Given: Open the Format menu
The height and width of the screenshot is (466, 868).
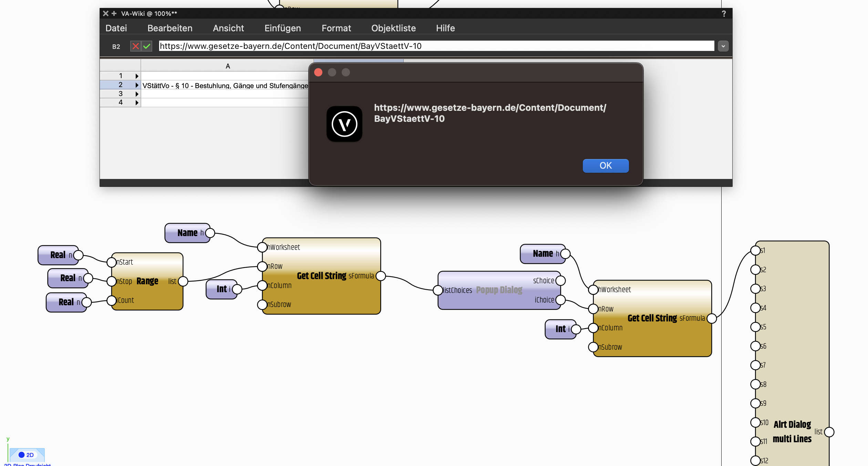Looking at the screenshot, I should click(x=336, y=28).
